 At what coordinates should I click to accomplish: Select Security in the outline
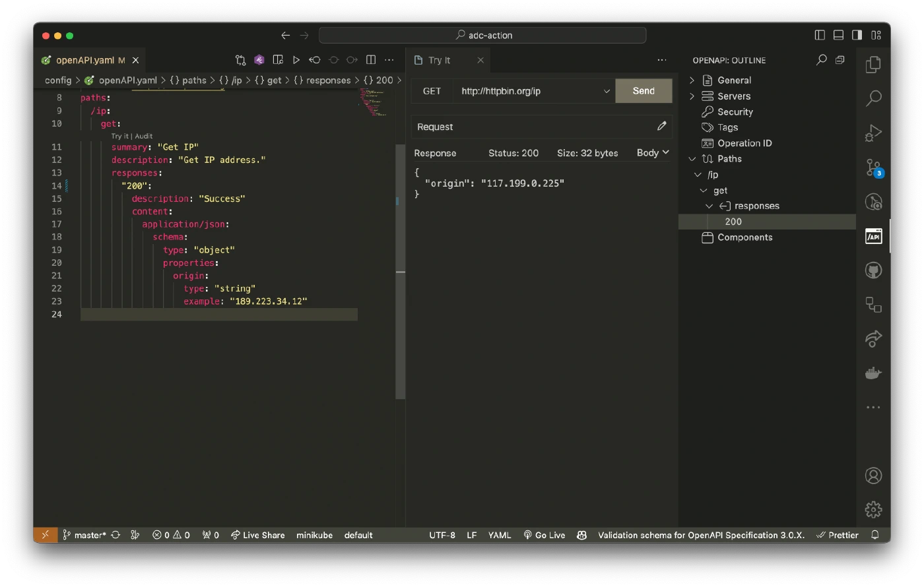[x=735, y=111]
